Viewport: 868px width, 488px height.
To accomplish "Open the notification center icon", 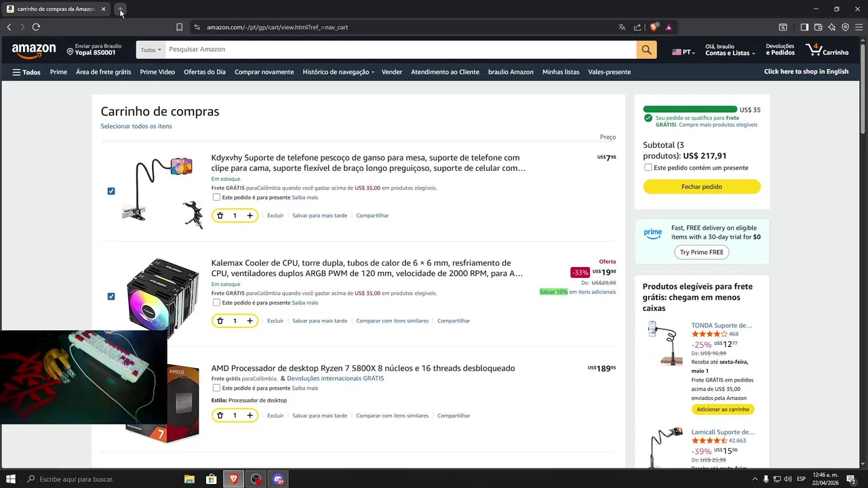I will pyautogui.click(x=850, y=479).
